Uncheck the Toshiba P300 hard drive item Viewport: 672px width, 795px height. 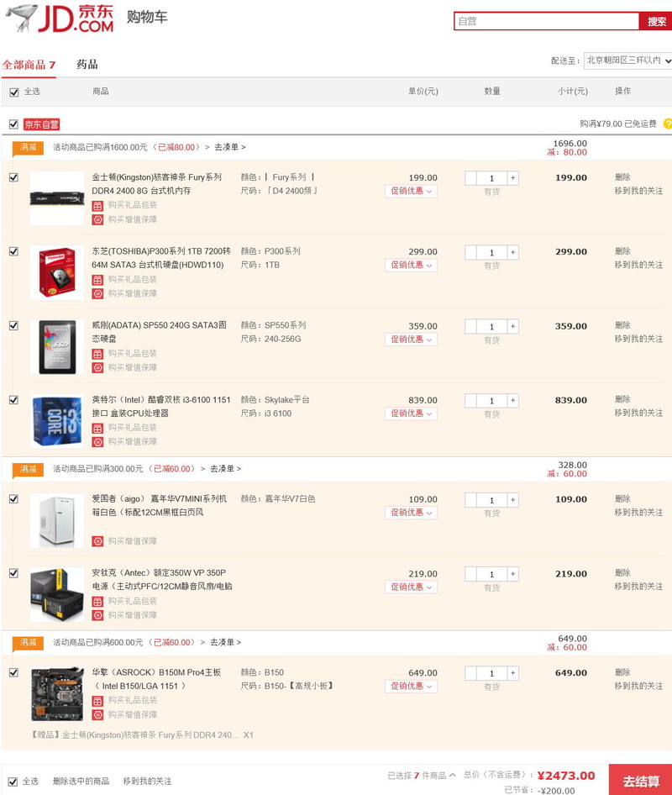point(13,251)
